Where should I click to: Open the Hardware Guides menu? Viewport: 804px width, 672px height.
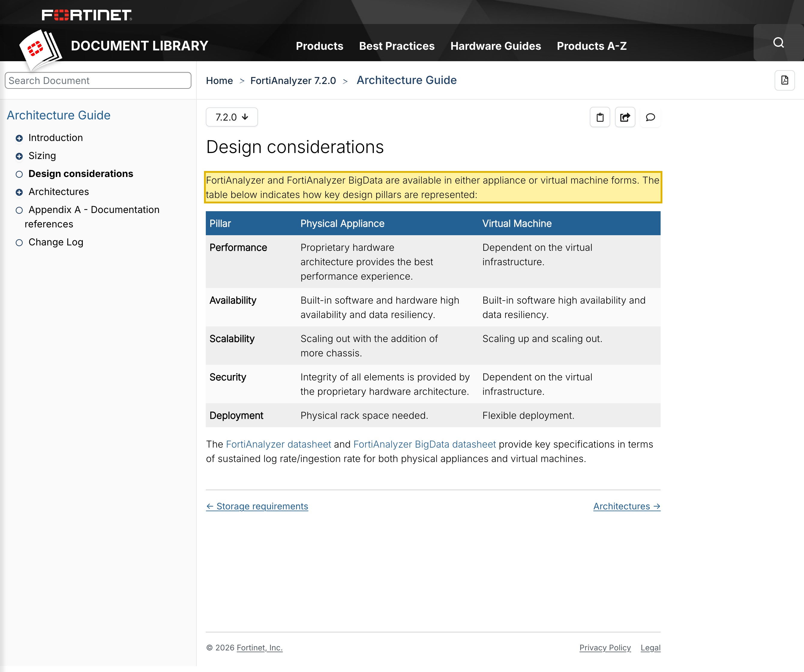click(495, 46)
